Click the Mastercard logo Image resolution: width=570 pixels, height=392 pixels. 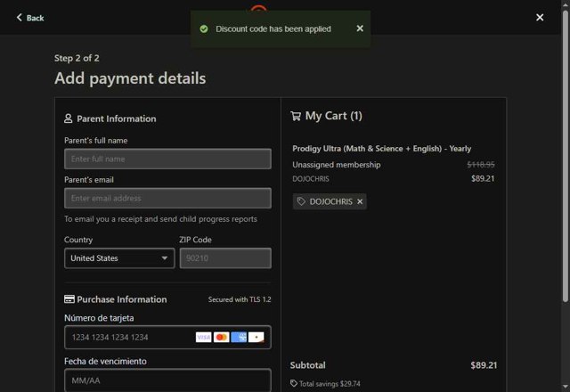tap(221, 338)
